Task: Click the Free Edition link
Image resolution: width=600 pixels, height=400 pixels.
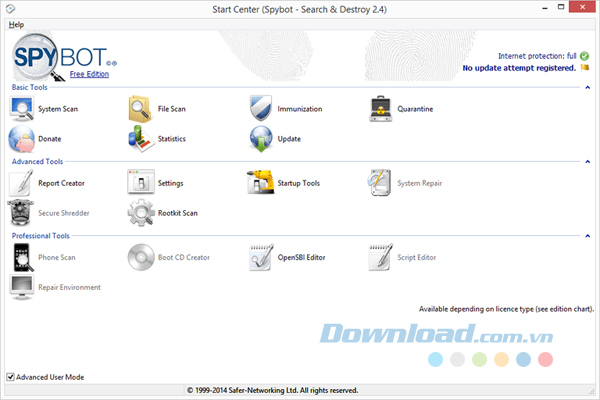Action: (x=89, y=74)
